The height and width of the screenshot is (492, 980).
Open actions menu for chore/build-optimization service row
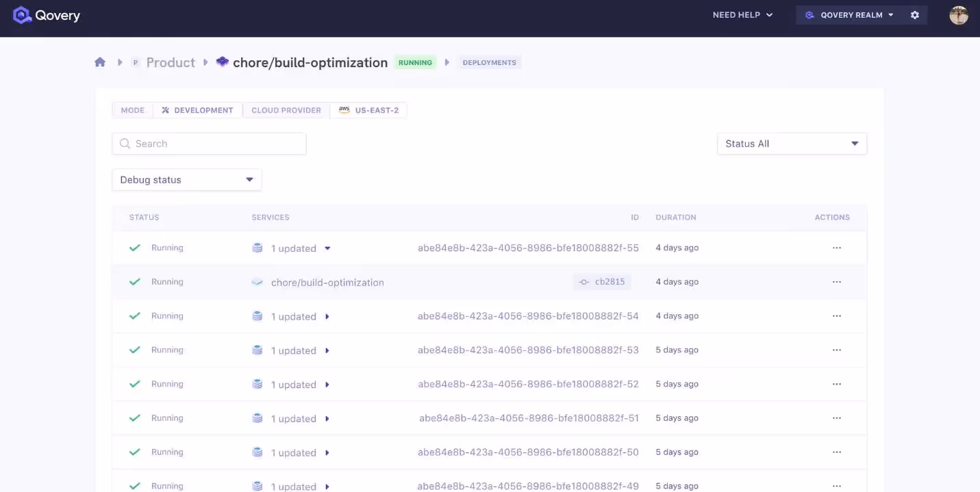837,282
